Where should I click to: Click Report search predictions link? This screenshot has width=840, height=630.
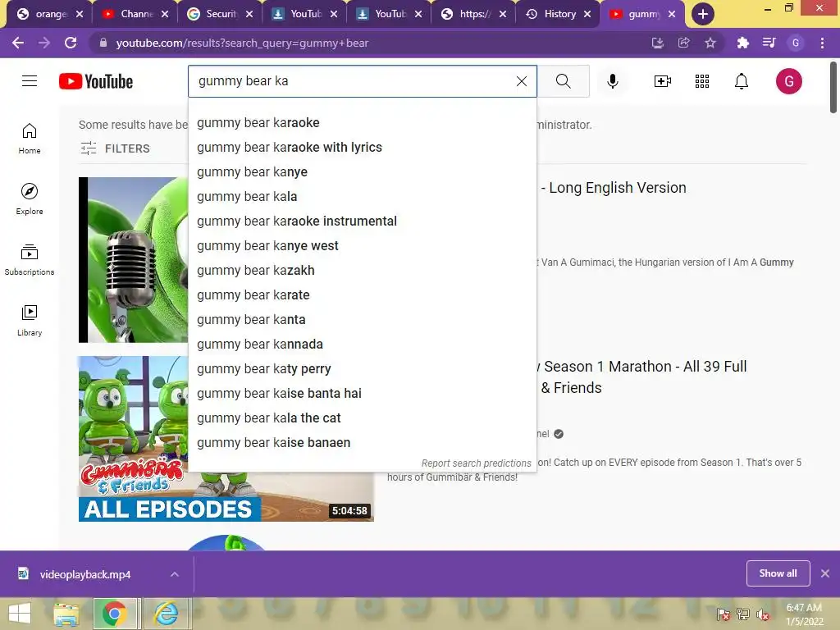coord(477,463)
